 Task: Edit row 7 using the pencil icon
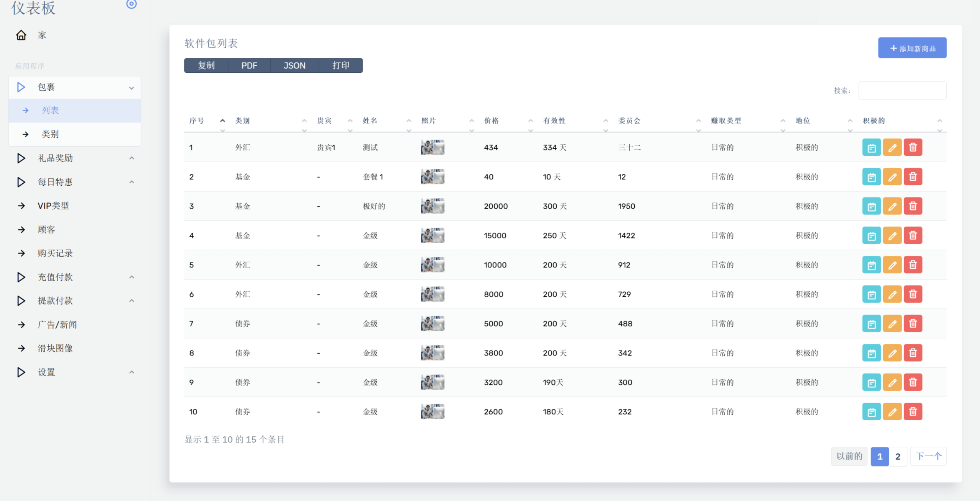point(892,324)
